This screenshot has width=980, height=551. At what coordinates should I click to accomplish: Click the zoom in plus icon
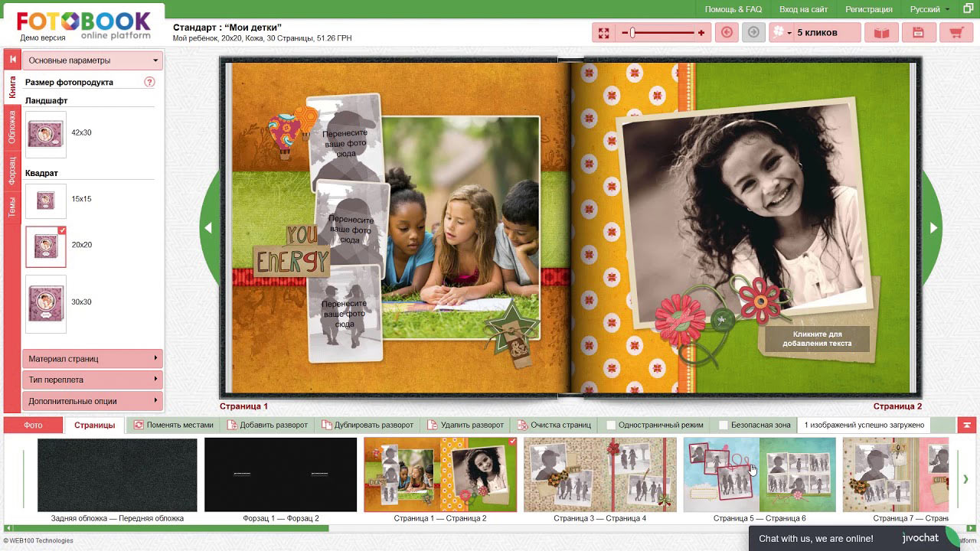click(701, 33)
